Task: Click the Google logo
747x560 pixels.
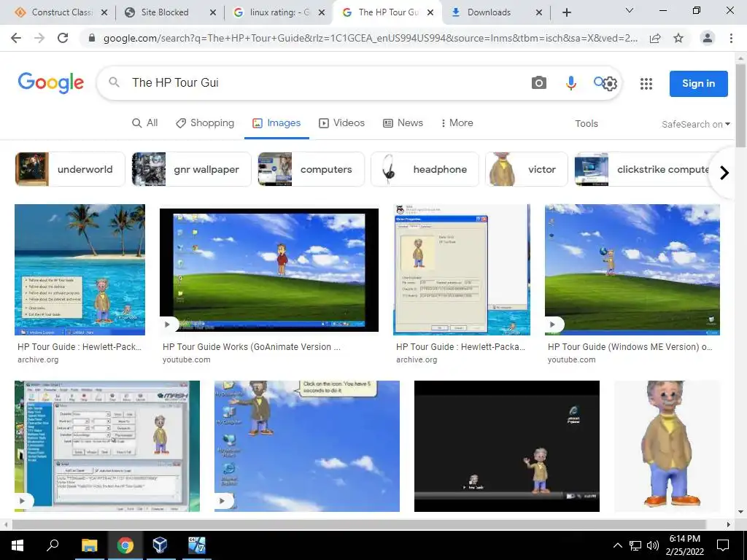Action: [x=50, y=83]
